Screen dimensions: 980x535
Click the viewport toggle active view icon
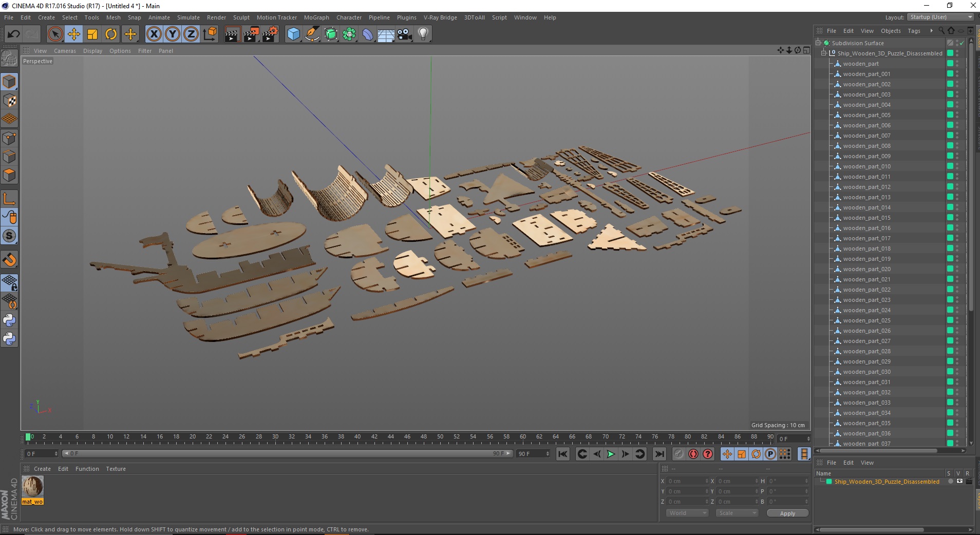tap(806, 50)
